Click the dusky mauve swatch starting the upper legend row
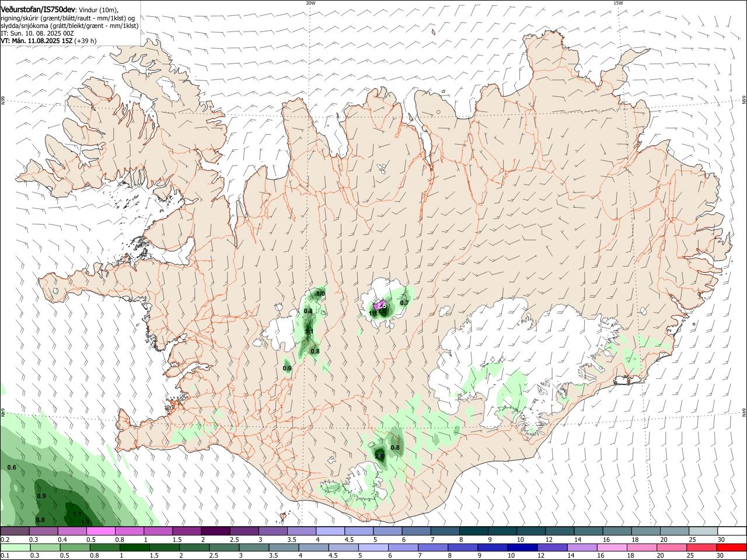 click(x=15, y=531)
